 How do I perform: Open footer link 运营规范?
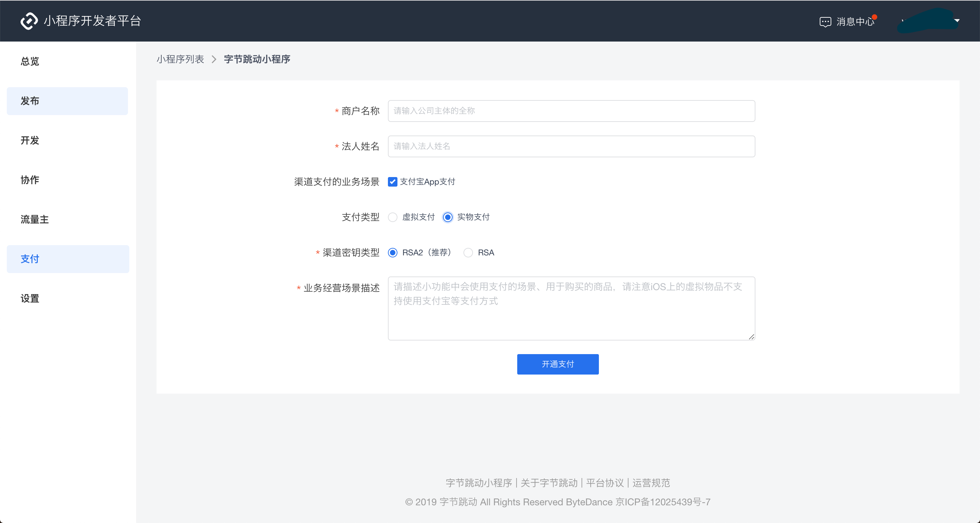click(x=651, y=483)
